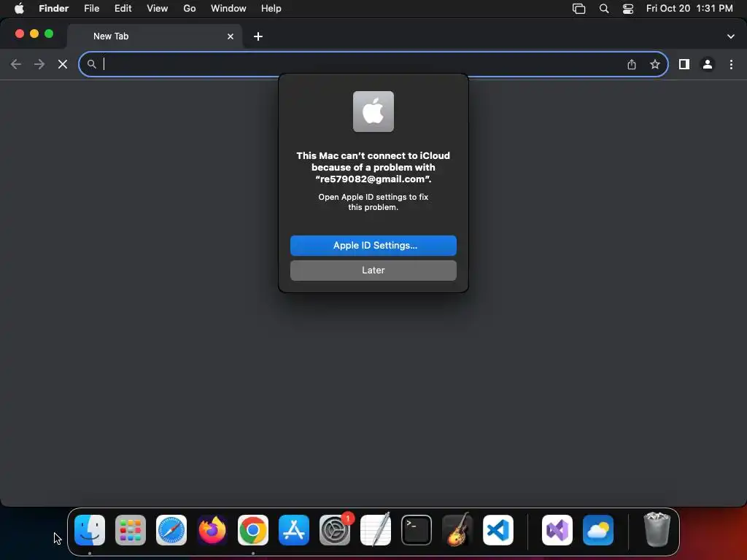Open the View menu
The height and width of the screenshot is (560, 747).
pos(158,9)
